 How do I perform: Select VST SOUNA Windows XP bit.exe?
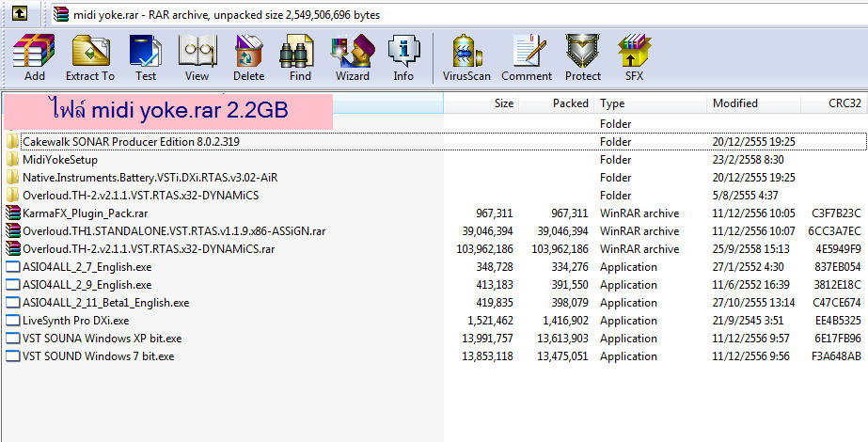point(434,338)
